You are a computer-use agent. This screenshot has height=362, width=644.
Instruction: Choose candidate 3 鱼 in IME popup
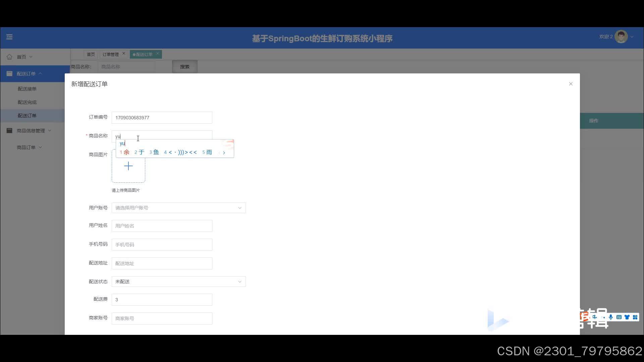pos(154,152)
